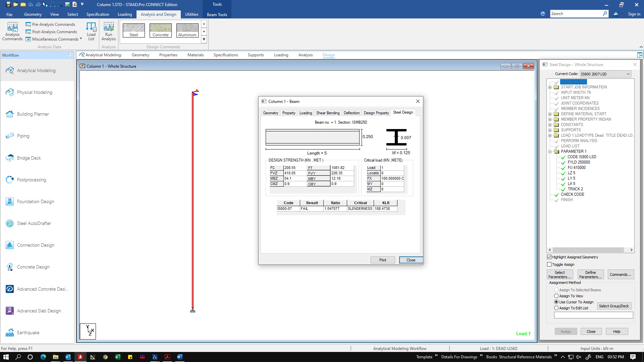Image resolution: width=644 pixels, height=362 pixels.
Task: Open the Current Code dropdown
Action: 605,74
